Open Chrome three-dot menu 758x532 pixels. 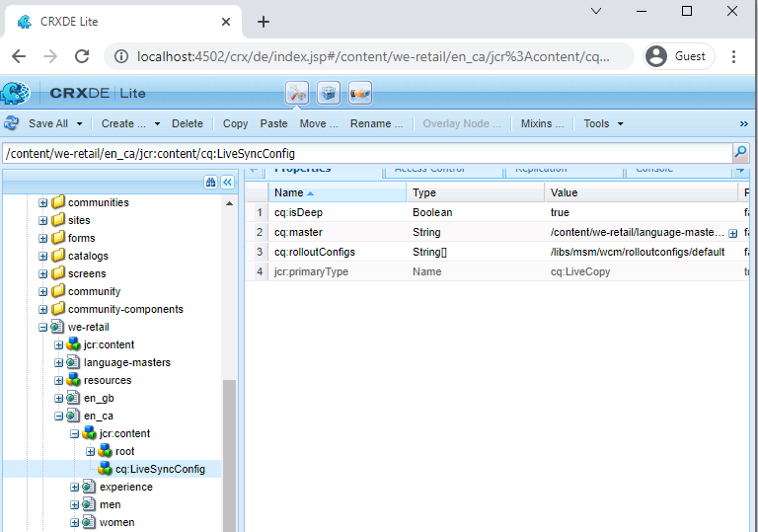(733, 56)
